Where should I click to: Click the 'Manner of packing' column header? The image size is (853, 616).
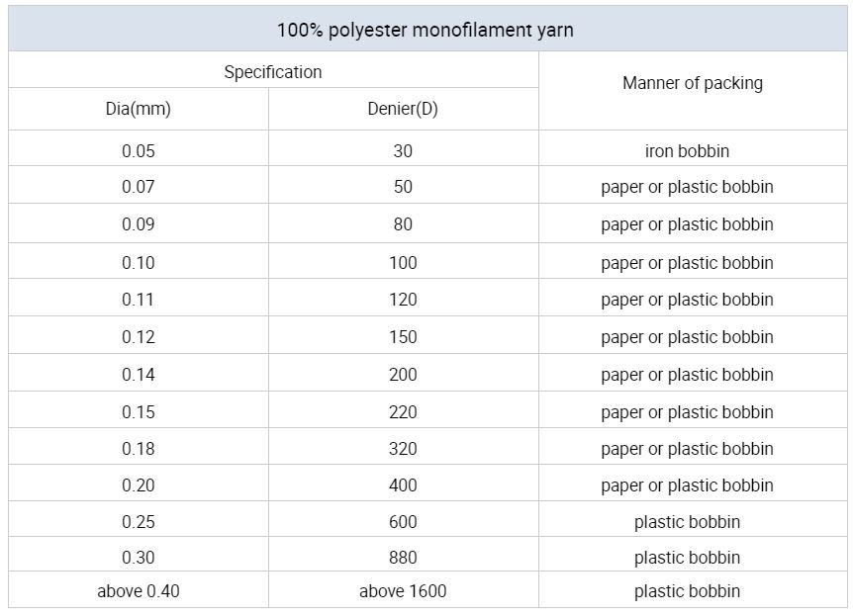click(x=693, y=83)
